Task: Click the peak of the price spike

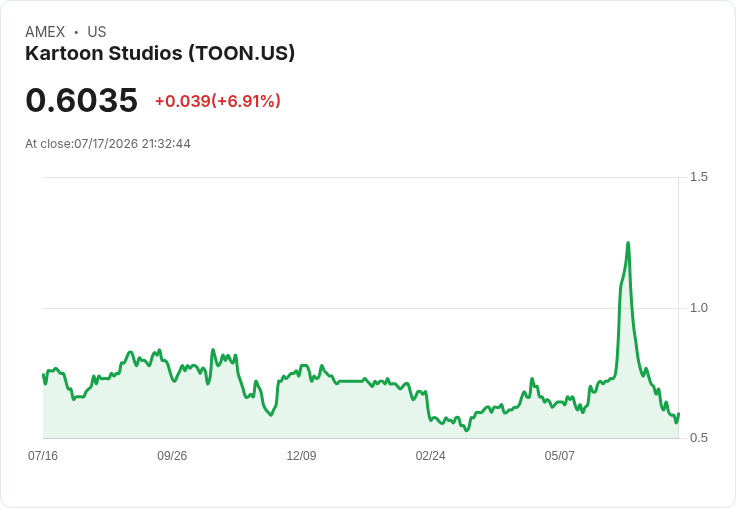Action: [x=628, y=243]
